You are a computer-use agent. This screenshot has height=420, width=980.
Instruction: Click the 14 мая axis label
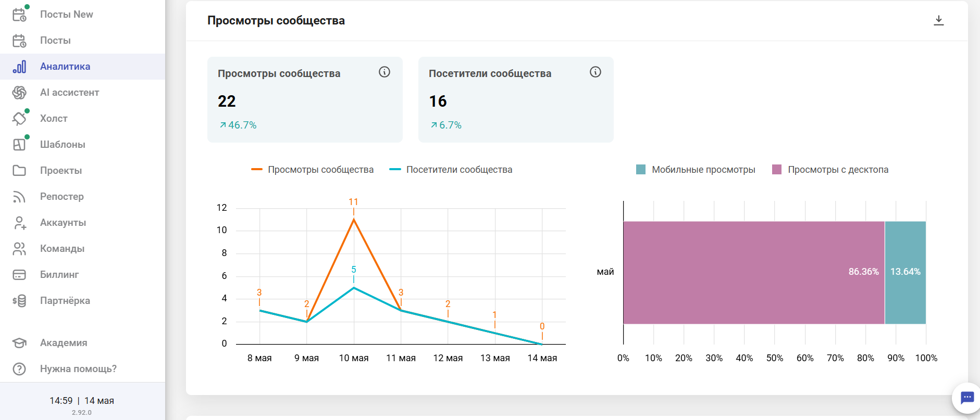(x=542, y=358)
